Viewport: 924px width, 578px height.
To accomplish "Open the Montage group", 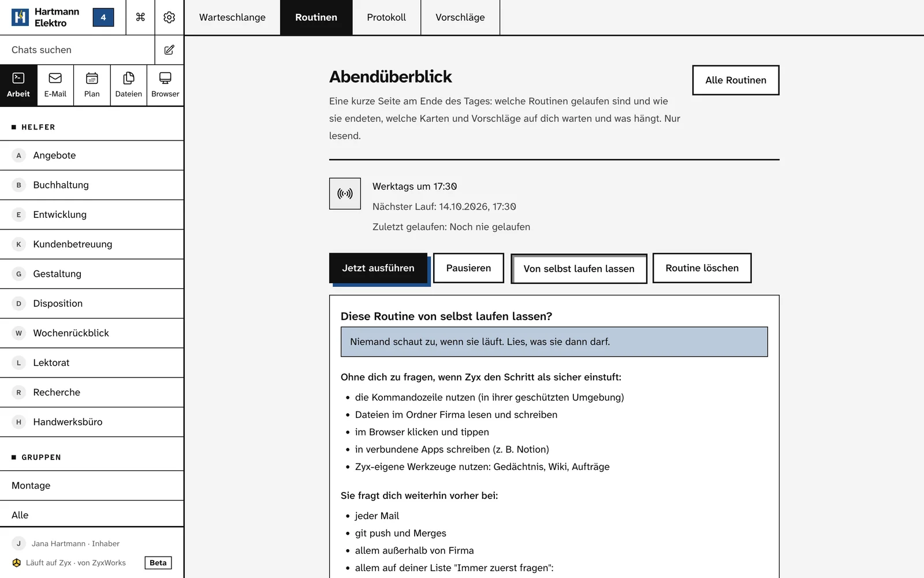I will tap(92, 486).
